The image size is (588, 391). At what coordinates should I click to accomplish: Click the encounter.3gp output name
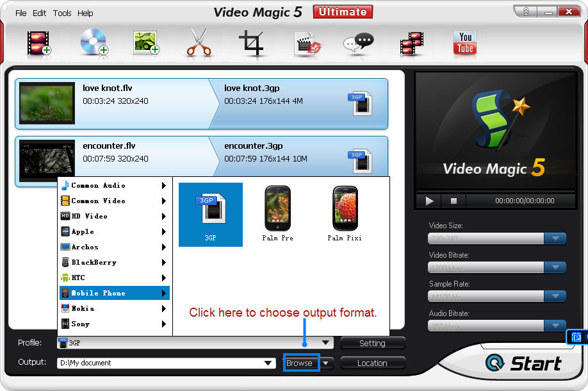coord(254,146)
